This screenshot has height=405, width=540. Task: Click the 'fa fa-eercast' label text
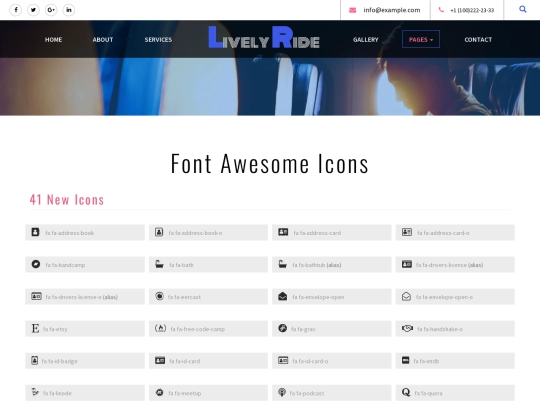click(x=184, y=297)
